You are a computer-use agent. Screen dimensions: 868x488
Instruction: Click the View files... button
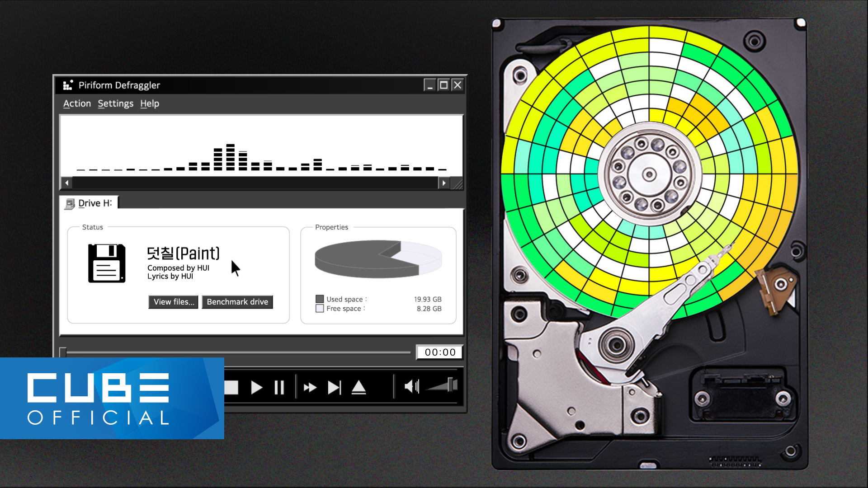(174, 302)
